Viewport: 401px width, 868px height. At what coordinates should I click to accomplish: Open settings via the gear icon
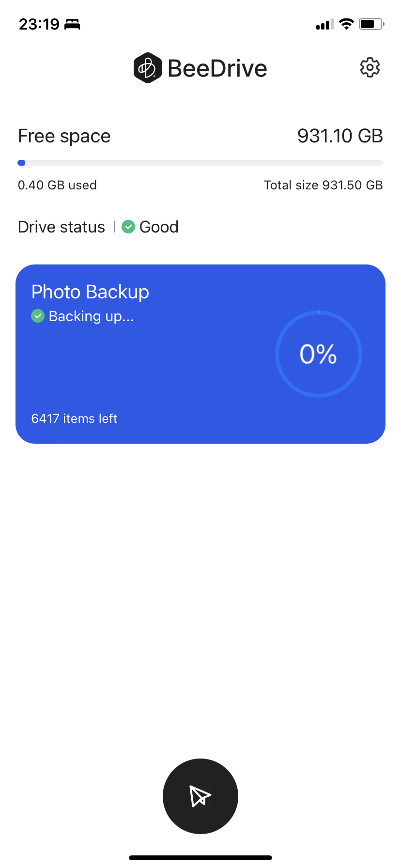370,68
